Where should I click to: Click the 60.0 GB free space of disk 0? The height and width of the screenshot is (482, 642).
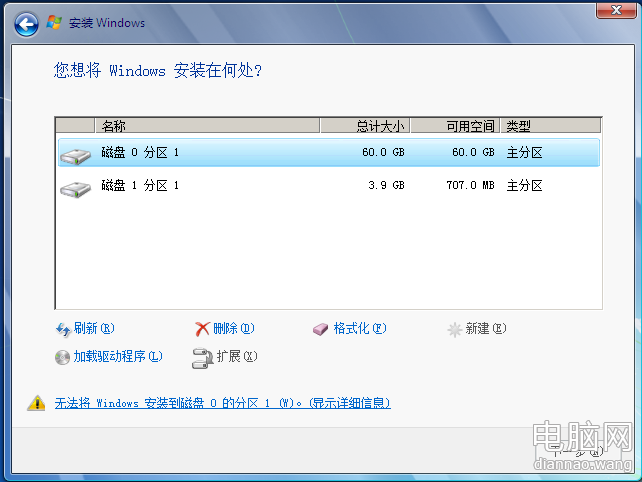(473, 153)
